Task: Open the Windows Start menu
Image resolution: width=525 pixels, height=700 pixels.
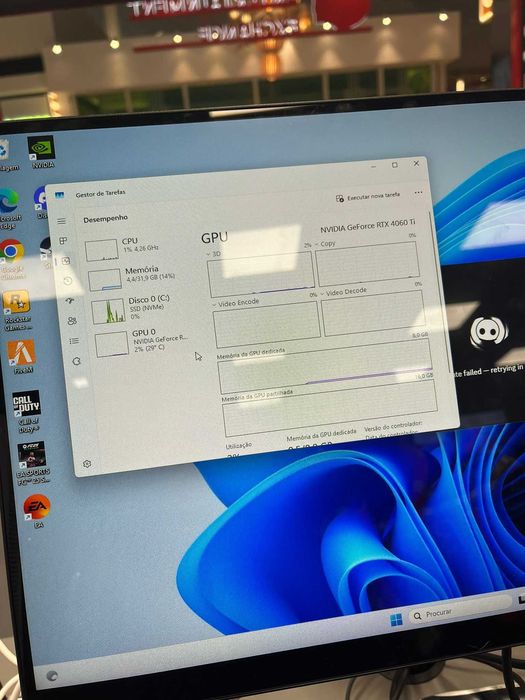Action: click(x=396, y=620)
